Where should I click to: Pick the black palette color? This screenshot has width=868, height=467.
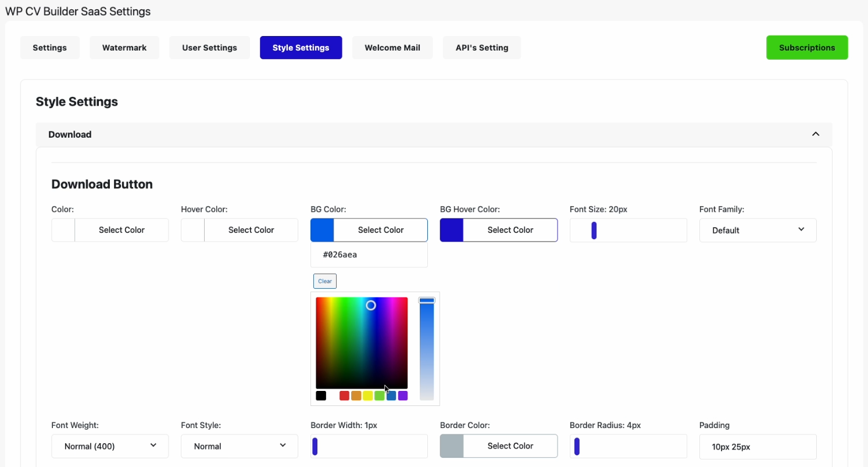pos(321,396)
